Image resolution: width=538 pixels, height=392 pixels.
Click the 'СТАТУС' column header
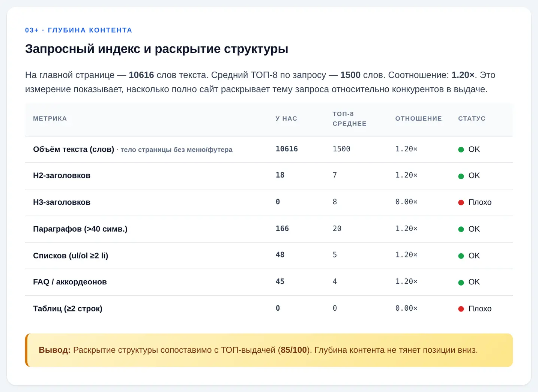[472, 118]
